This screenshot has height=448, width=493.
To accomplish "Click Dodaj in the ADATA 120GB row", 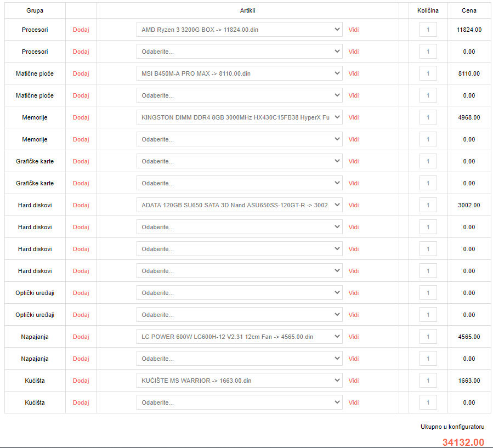I will pyautogui.click(x=81, y=205).
